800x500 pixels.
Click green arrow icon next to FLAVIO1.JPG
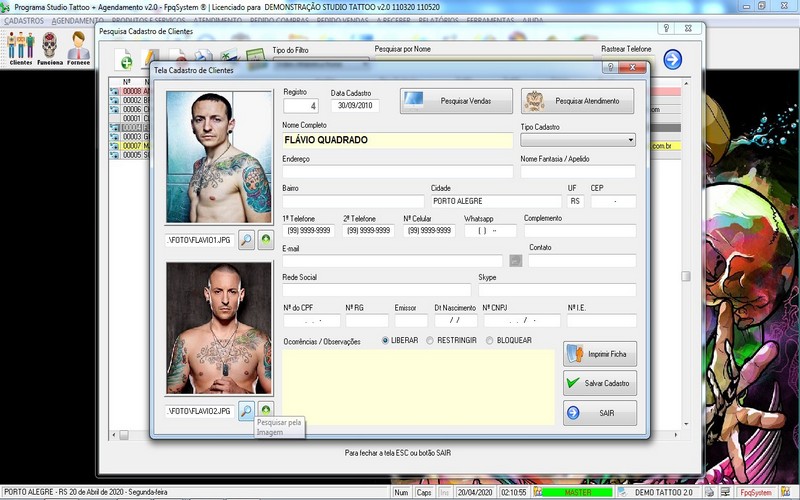[x=265, y=239]
